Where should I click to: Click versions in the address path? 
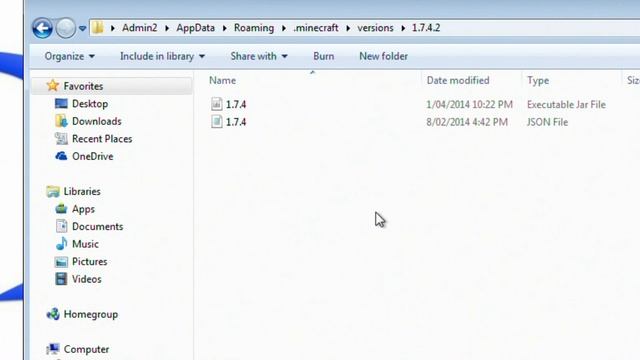376,28
